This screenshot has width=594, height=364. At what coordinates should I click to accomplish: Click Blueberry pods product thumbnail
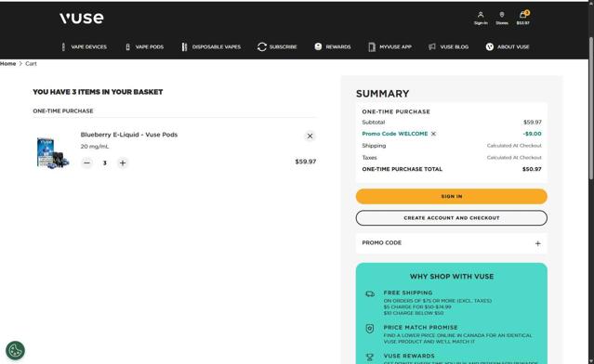point(53,152)
